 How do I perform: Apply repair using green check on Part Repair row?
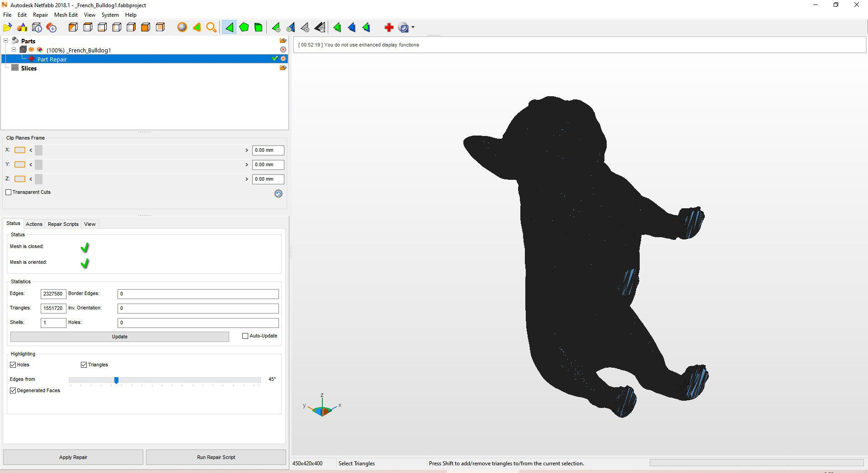point(274,59)
